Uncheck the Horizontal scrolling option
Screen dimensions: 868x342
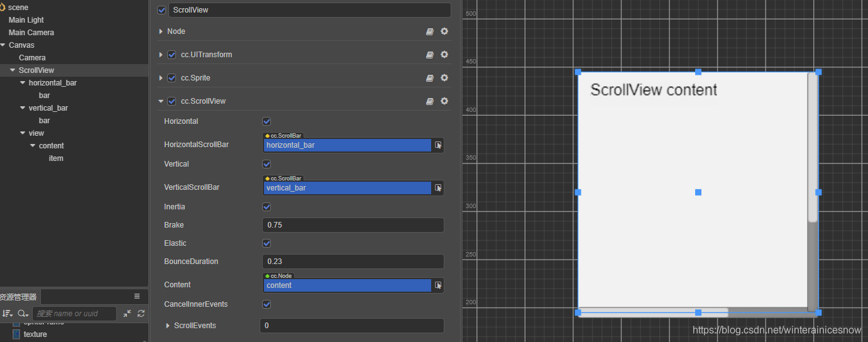coord(266,121)
